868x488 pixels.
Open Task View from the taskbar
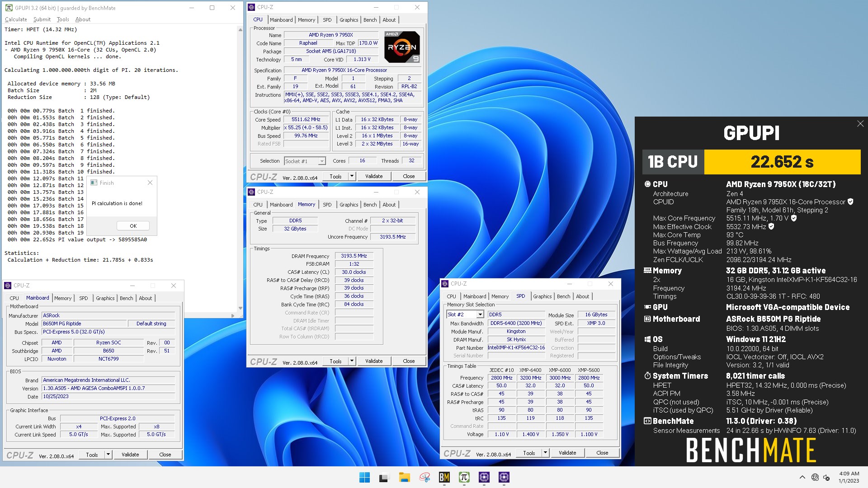(x=384, y=477)
